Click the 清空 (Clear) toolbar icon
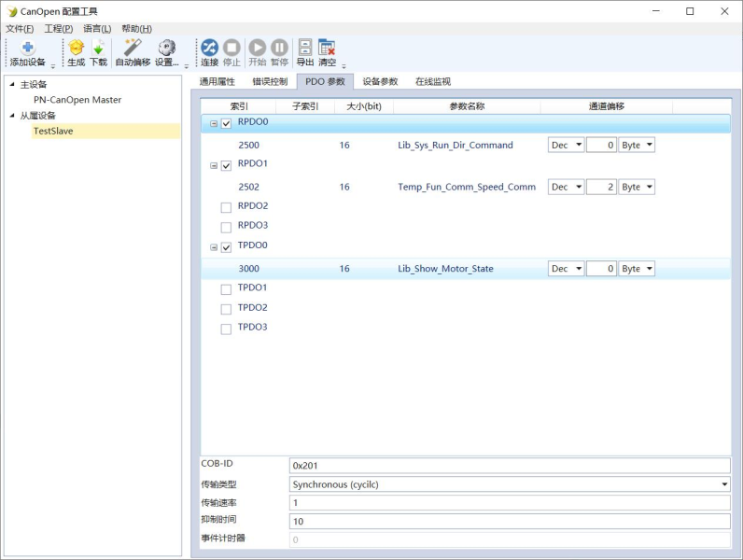Image resolution: width=743 pixels, height=560 pixels. click(327, 49)
